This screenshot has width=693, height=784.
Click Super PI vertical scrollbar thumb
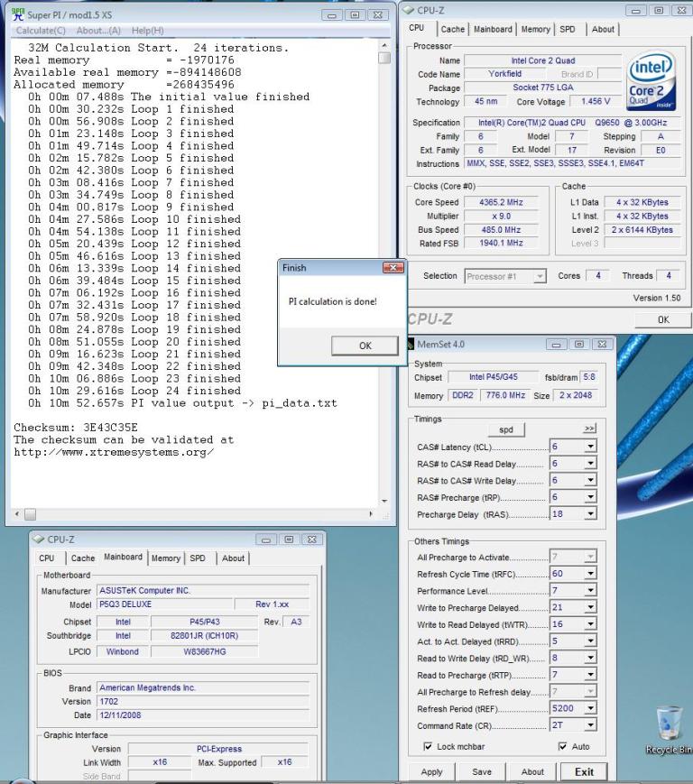point(384,58)
